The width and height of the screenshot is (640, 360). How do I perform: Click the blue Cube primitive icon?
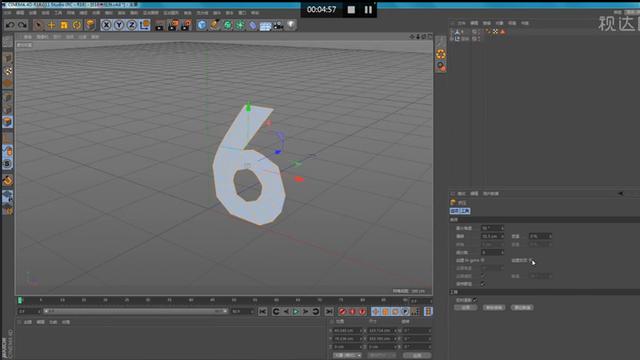(x=202, y=25)
